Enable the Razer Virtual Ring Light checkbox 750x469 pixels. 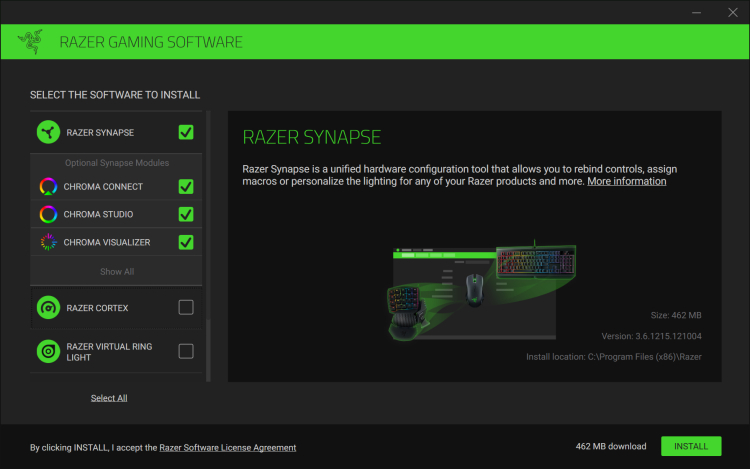[x=186, y=351]
